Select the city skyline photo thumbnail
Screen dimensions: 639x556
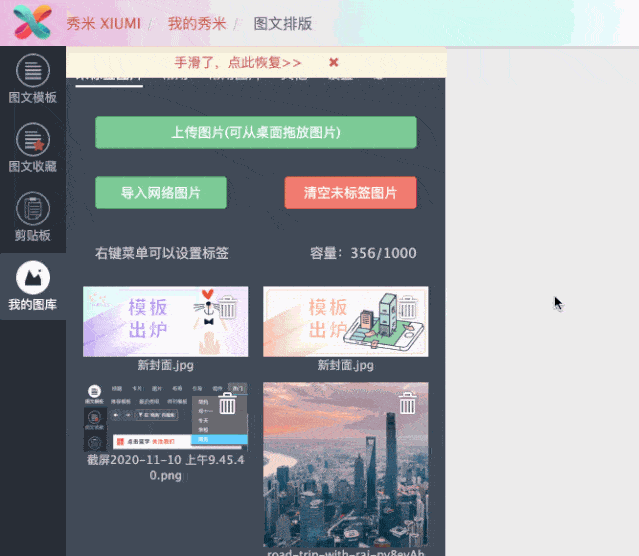coord(346,465)
